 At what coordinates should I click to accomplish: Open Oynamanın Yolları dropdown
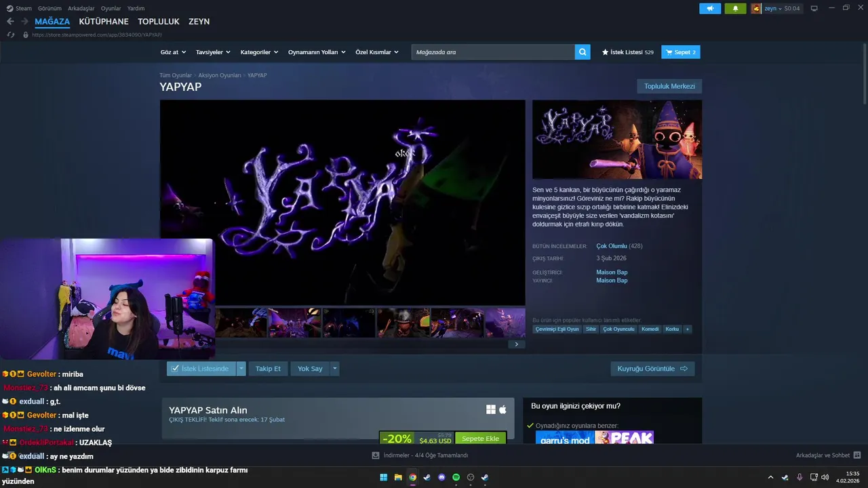coord(317,52)
